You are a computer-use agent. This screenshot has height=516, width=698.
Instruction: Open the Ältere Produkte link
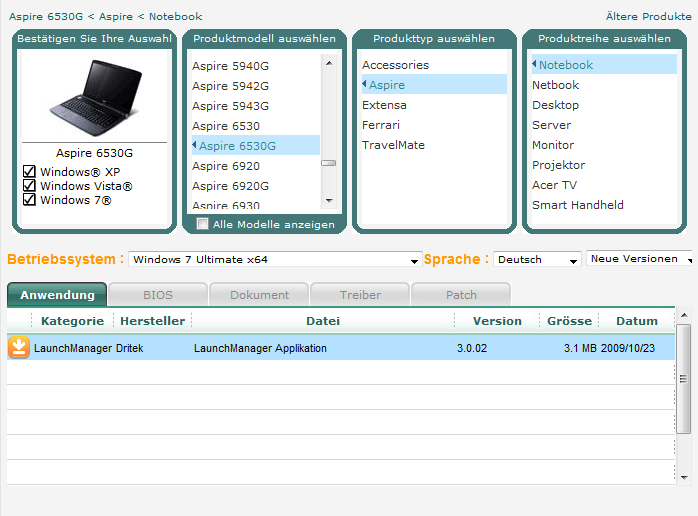(649, 16)
